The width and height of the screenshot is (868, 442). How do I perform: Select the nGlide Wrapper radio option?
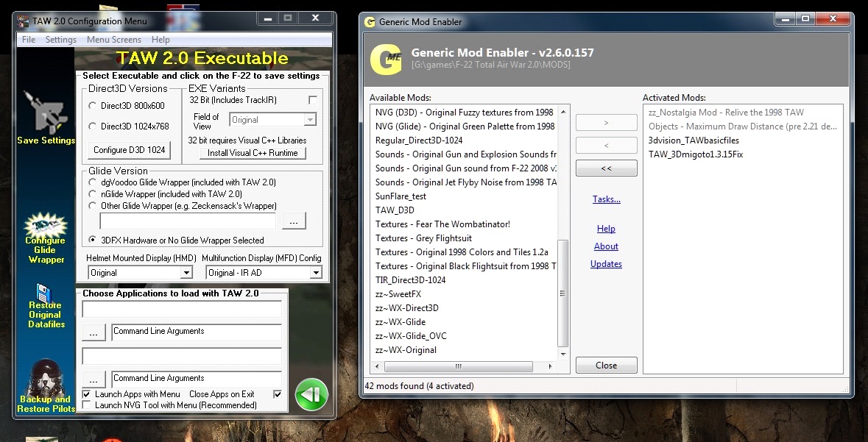[93, 194]
